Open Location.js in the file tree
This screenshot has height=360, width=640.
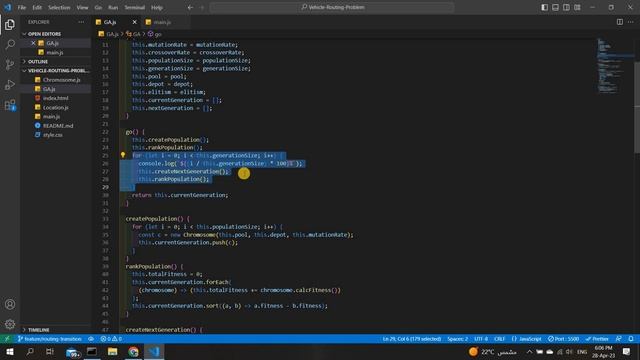coord(56,107)
